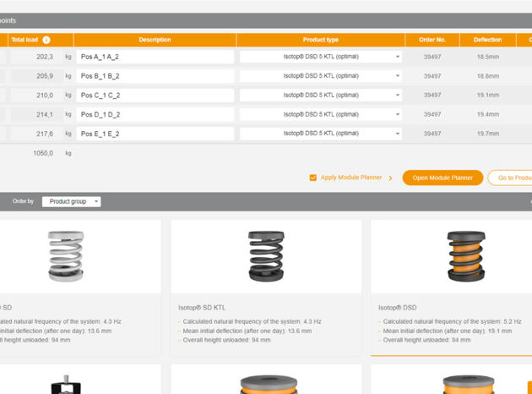Click the chevron next to Apply Module Planner
Viewport: 532px width, 394px height.
pos(390,178)
